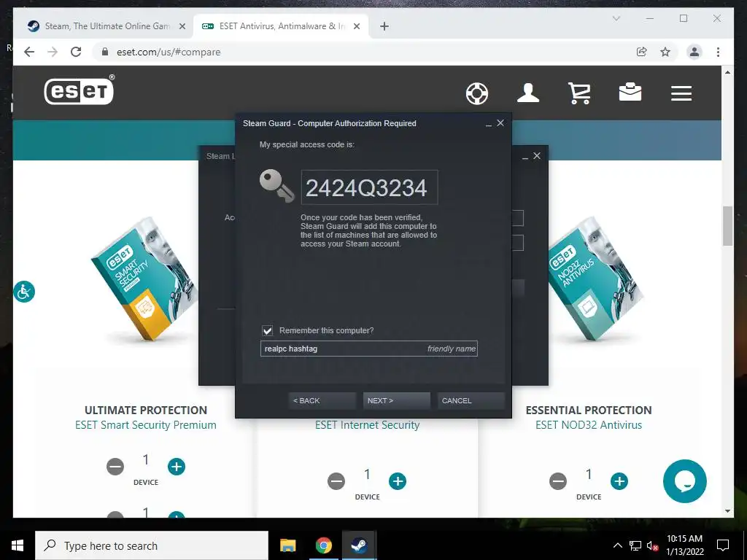Screen dimensions: 747x560
Task: Open the ESET hamburger menu
Action: pos(681,93)
